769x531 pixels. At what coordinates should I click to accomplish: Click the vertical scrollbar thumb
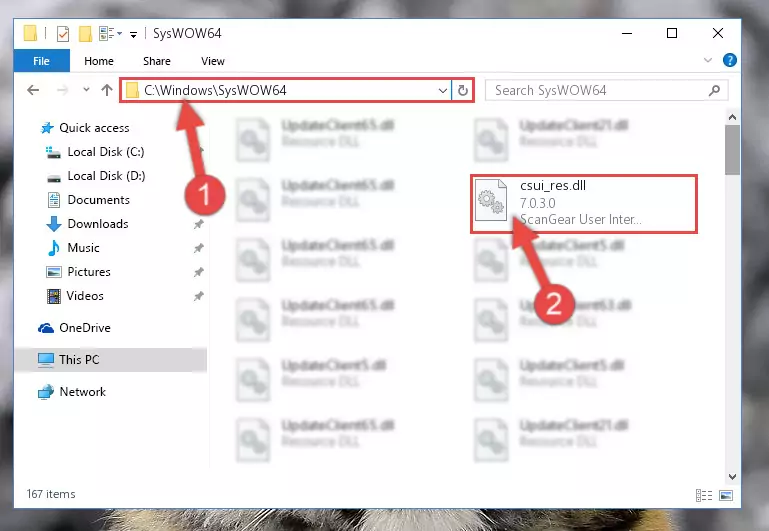click(x=732, y=150)
